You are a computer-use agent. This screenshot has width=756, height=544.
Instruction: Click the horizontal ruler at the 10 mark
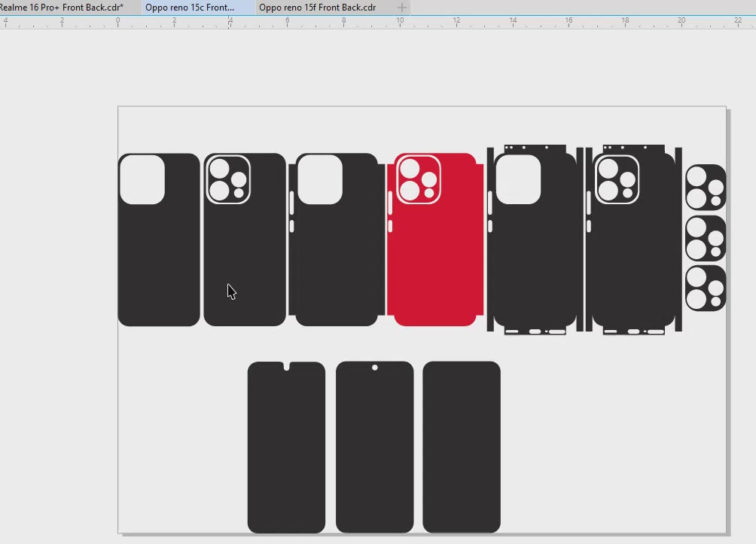click(400, 23)
